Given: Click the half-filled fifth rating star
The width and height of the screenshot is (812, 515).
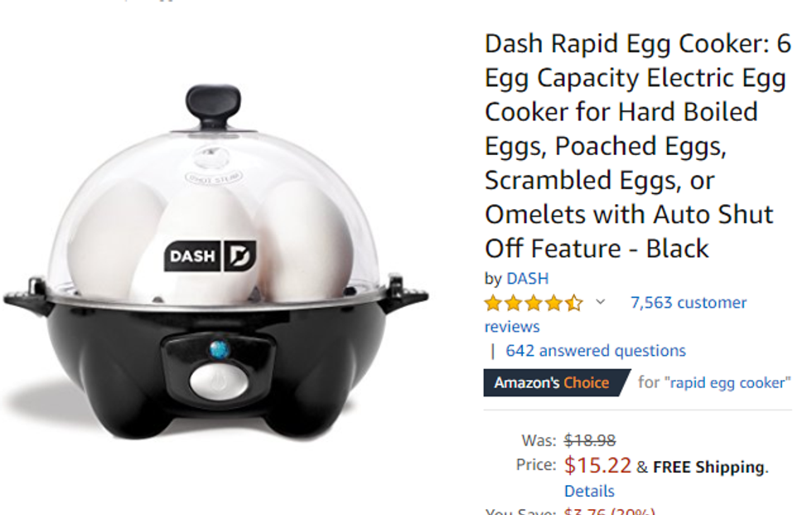Looking at the screenshot, I should [573, 303].
